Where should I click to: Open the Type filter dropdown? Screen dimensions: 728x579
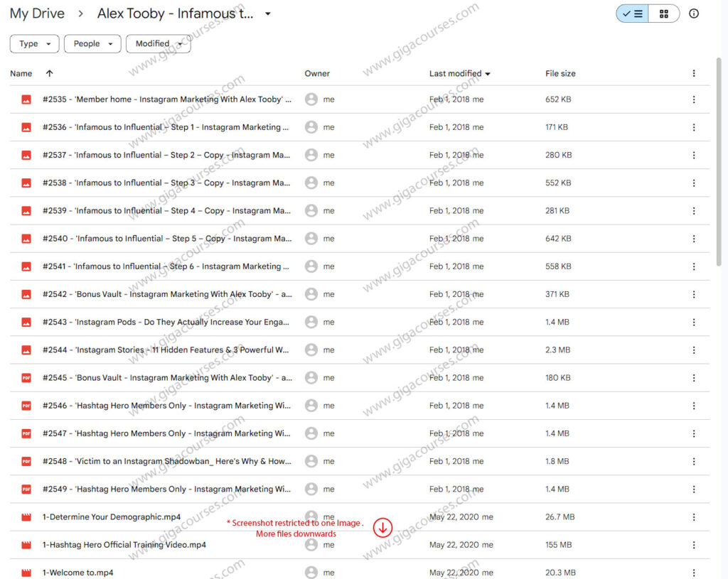click(x=34, y=44)
